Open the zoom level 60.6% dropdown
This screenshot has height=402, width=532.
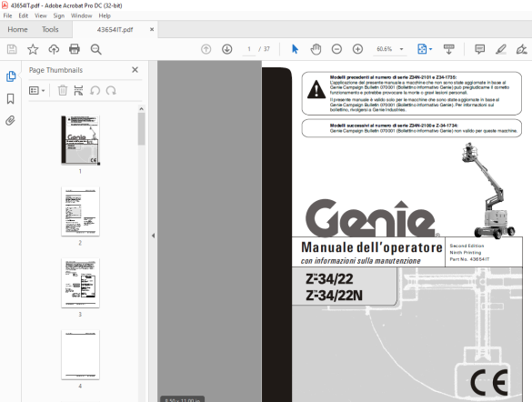click(401, 49)
